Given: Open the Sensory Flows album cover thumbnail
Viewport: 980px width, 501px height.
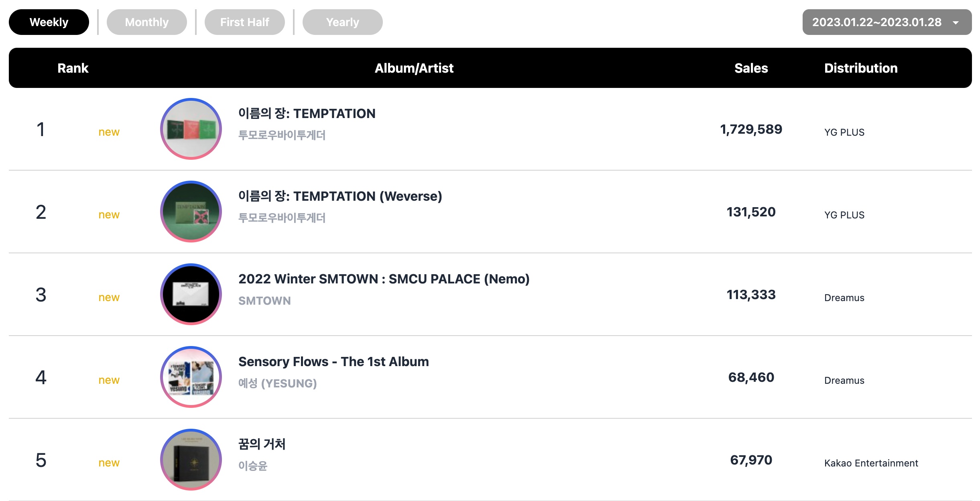Looking at the screenshot, I should 191,377.
